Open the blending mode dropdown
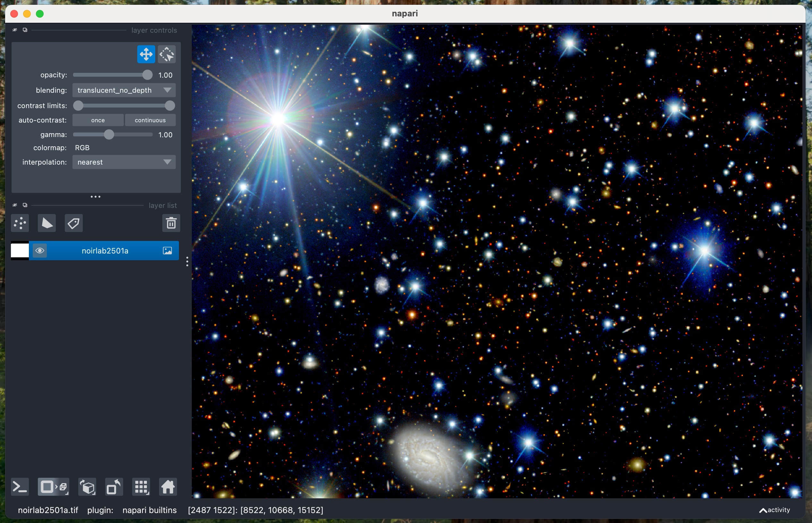The width and height of the screenshot is (812, 523). [124, 90]
